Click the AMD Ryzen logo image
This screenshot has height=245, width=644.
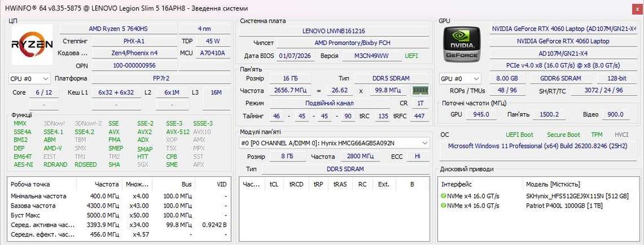[x=32, y=44]
